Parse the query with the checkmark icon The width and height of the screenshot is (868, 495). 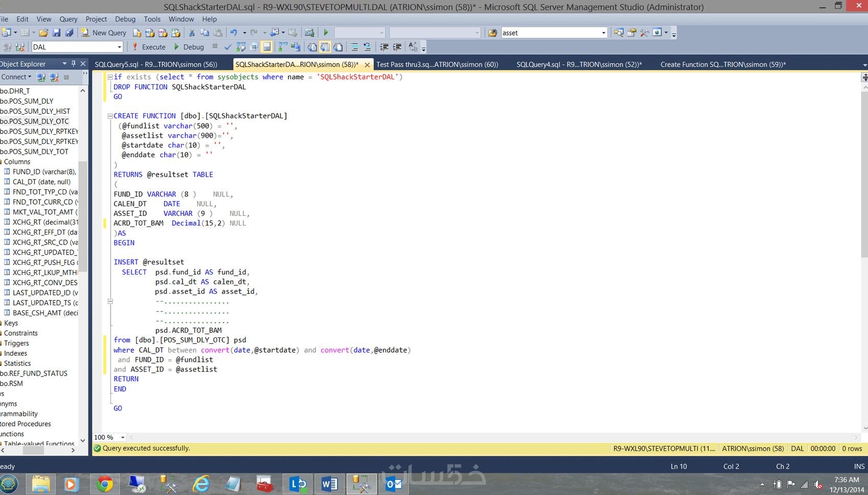(x=228, y=46)
